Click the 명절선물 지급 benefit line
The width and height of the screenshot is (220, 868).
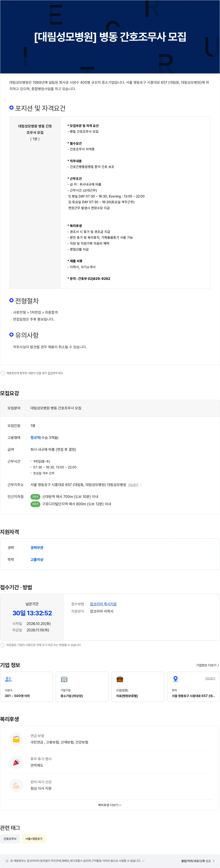pyautogui.click(x=78, y=249)
